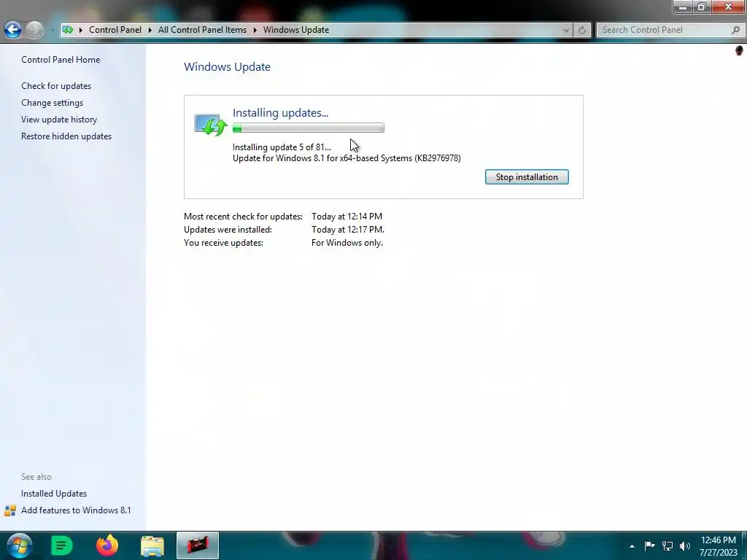
Task: Select 'Installing update 5 of 81...' text
Action: [x=282, y=147]
